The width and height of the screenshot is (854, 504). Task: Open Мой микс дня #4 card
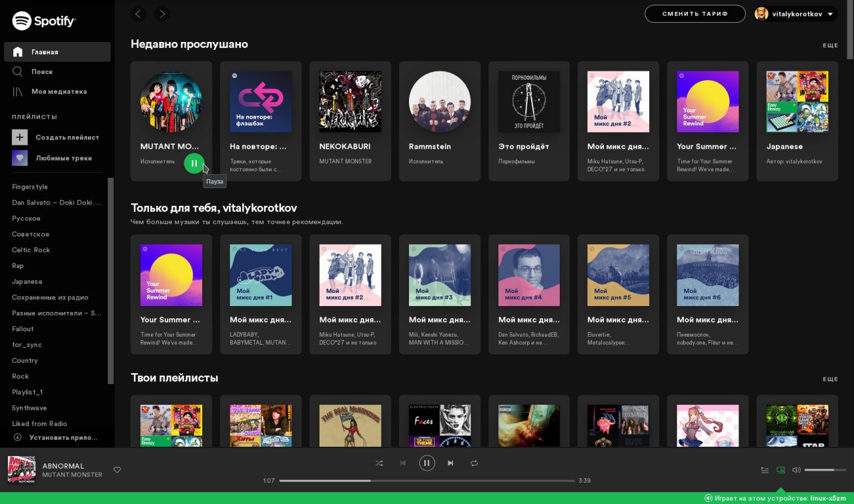pyautogui.click(x=529, y=295)
